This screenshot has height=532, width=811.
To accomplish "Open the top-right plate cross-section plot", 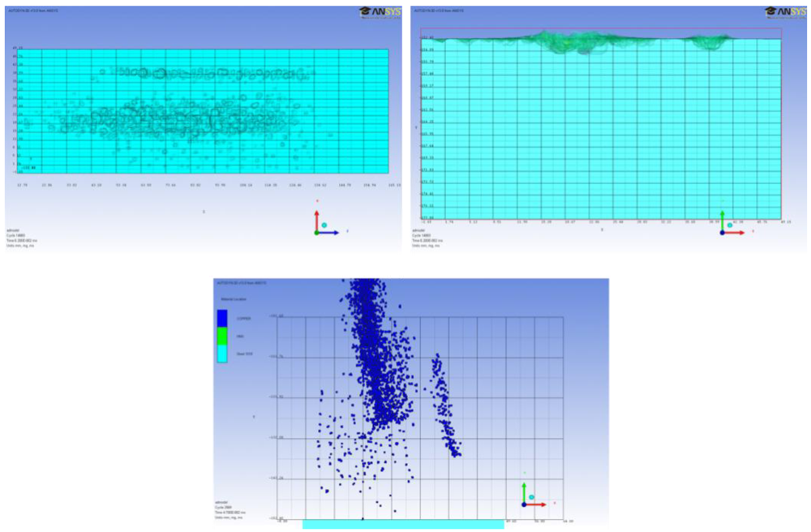I will pos(608,128).
